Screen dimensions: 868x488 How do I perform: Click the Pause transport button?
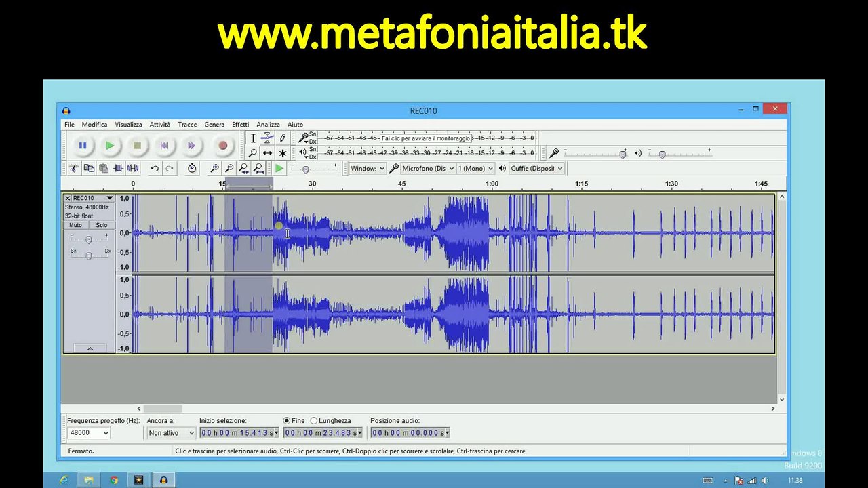tap(83, 145)
